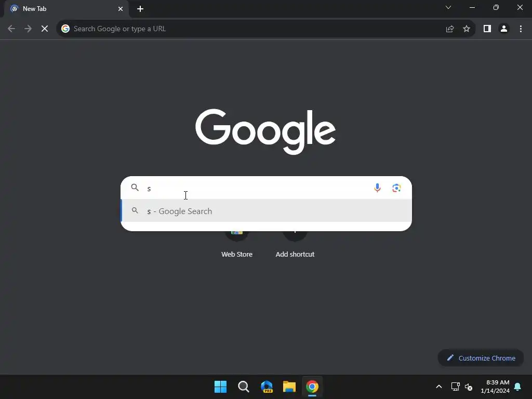The image size is (532, 399).
Task: Search by image with Google Lens
Action: (x=396, y=188)
